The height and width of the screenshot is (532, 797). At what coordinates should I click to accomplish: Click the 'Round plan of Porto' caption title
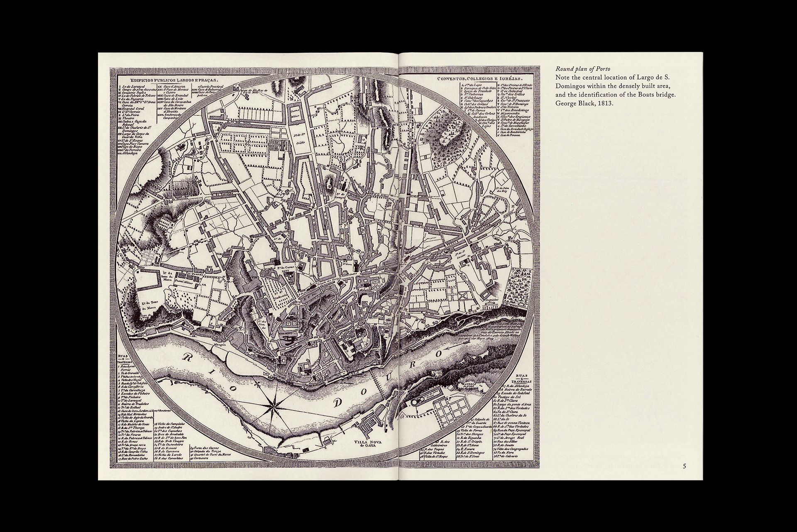pyautogui.click(x=582, y=68)
